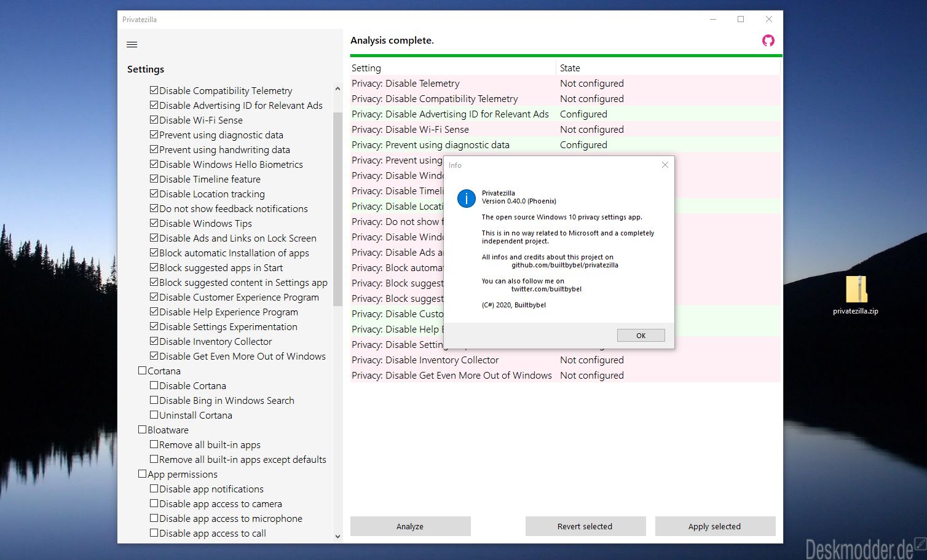Click Revert selected button
This screenshot has width=927, height=560.
(x=585, y=526)
